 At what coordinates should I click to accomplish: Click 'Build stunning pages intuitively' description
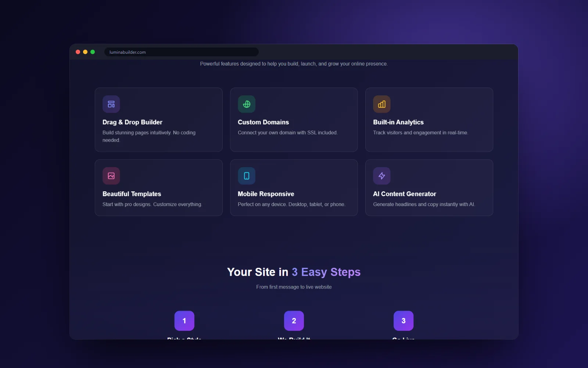click(149, 136)
